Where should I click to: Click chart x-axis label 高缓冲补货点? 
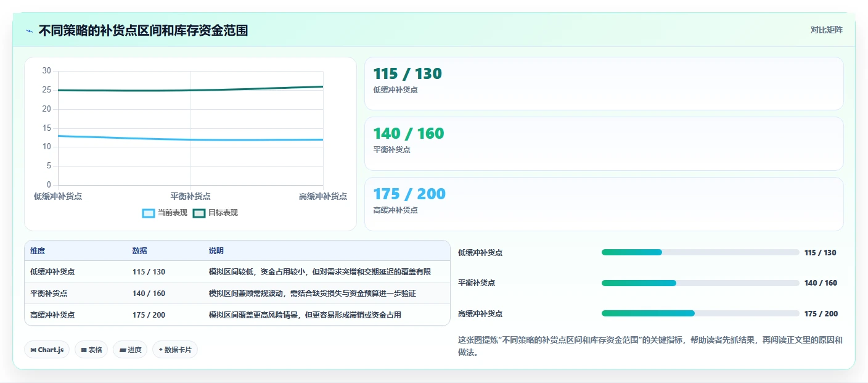click(322, 196)
